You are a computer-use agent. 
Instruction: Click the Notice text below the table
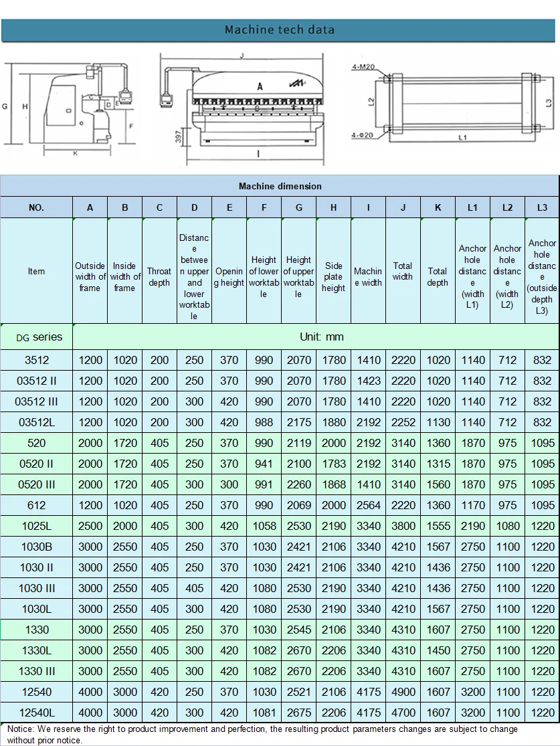click(262, 734)
